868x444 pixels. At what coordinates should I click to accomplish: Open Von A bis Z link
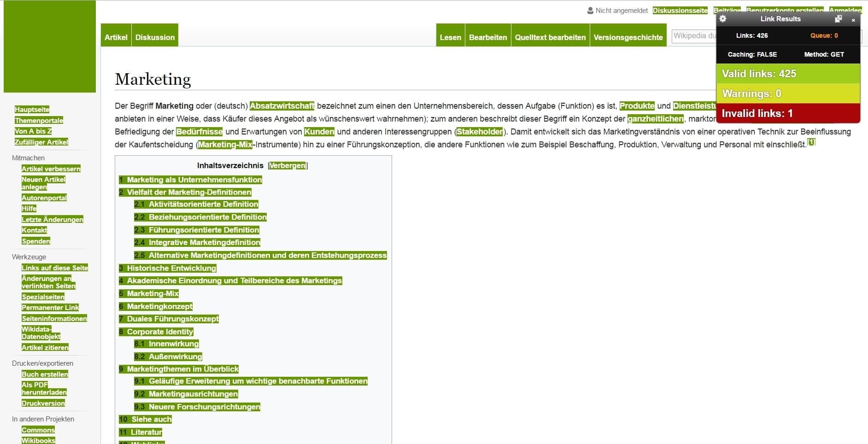(33, 131)
